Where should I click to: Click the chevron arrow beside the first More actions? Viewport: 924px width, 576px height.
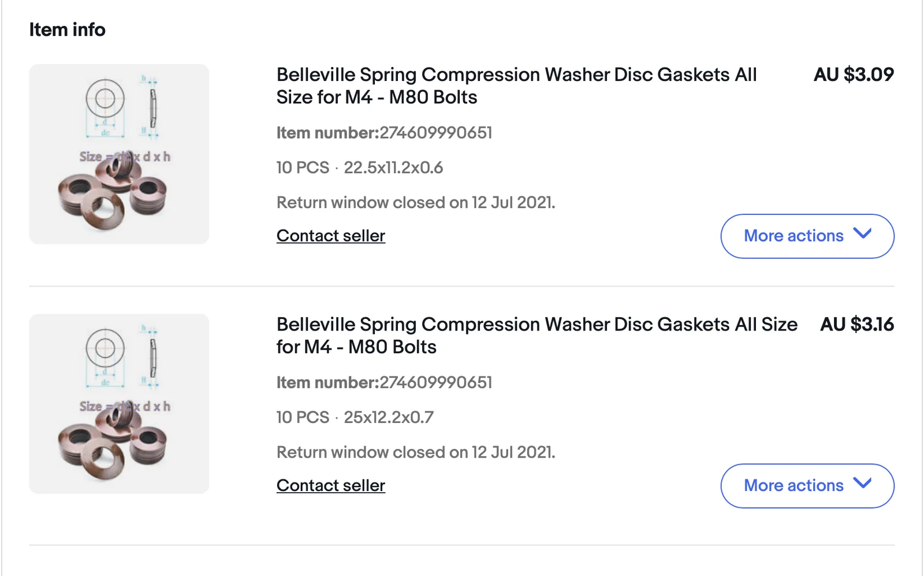[x=862, y=234]
